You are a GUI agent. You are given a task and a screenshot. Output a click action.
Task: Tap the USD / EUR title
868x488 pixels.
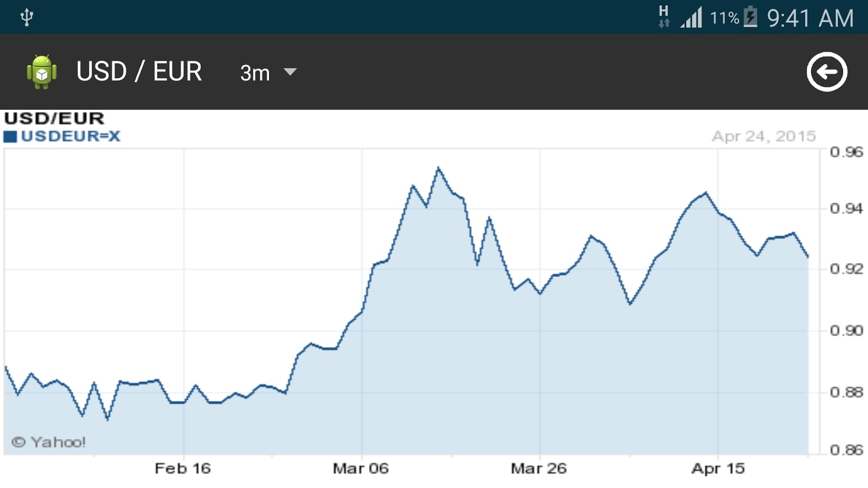coord(139,72)
